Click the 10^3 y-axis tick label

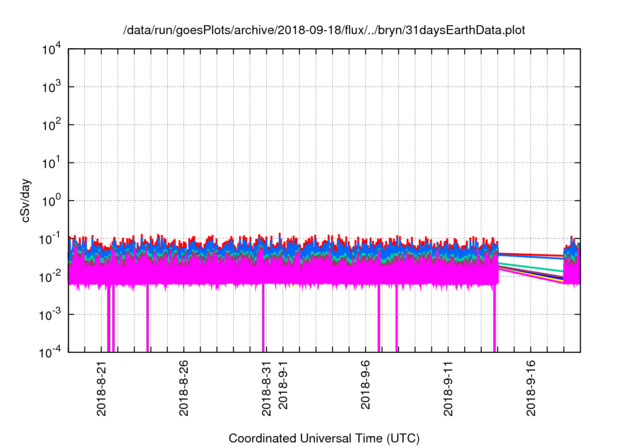(51, 87)
